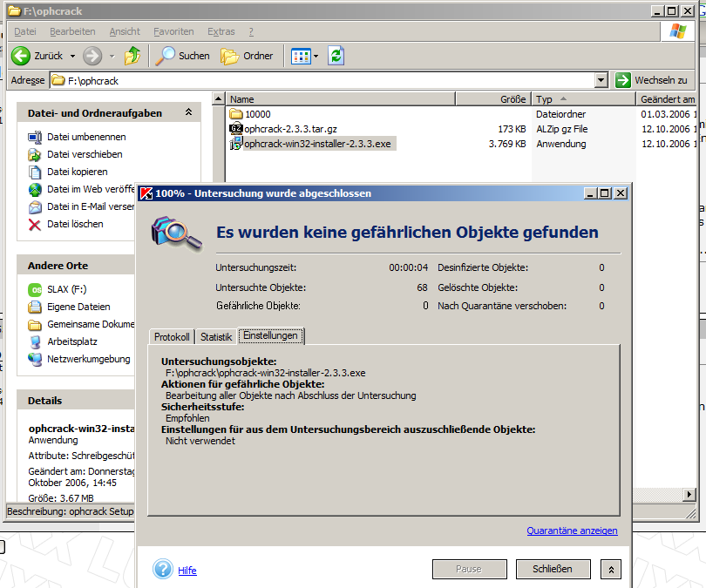The image size is (706, 588).
Task: Switch to the Protokoll tab
Action: tap(172, 337)
